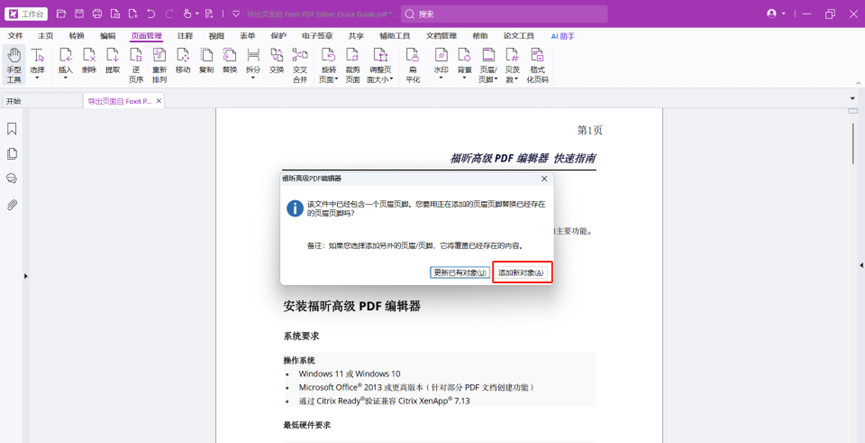Expand the left navigation panel arrow
Viewport: 865px width, 443px height.
pos(25,276)
